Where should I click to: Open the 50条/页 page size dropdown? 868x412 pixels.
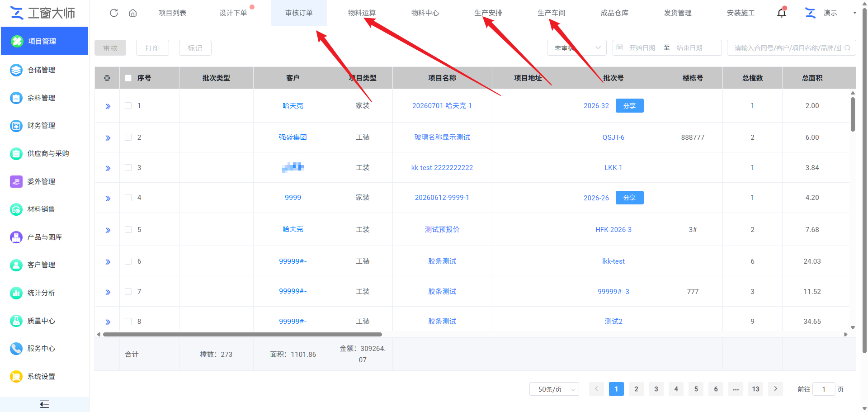(x=554, y=389)
